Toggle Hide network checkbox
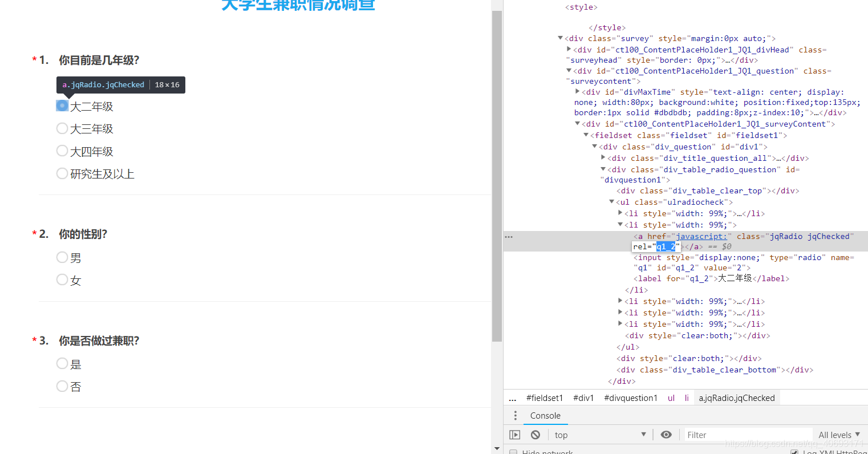The image size is (868, 454). click(x=513, y=452)
